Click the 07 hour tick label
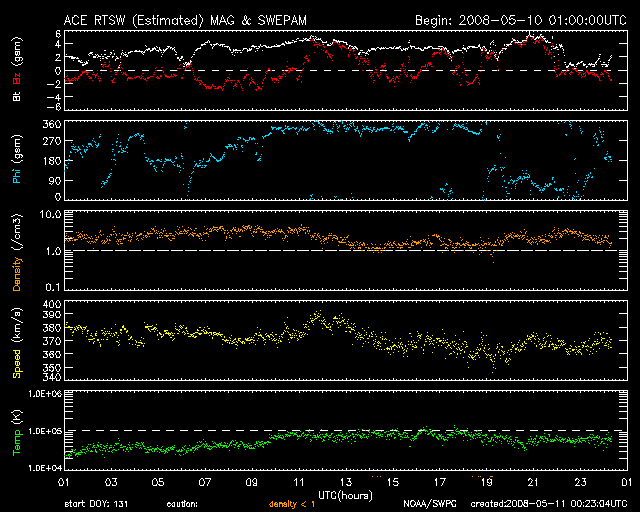640x512 pixels. tap(205, 482)
